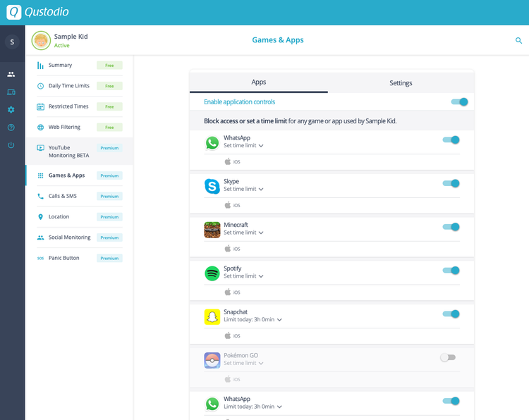This screenshot has height=420, width=529.
Task: Click the Pokémon GO app icon
Action: click(212, 360)
